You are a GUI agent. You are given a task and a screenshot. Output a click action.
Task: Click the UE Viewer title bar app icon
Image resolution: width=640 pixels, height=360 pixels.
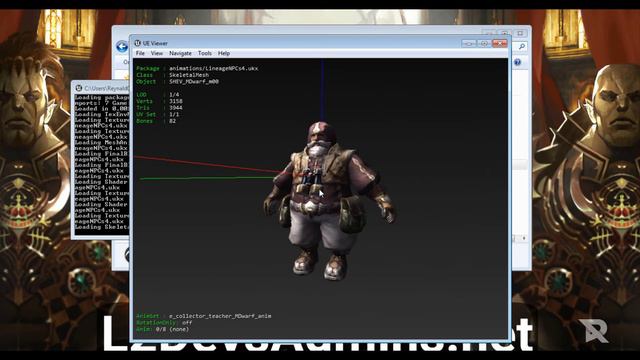pyautogui.click(x=138, y=43)
